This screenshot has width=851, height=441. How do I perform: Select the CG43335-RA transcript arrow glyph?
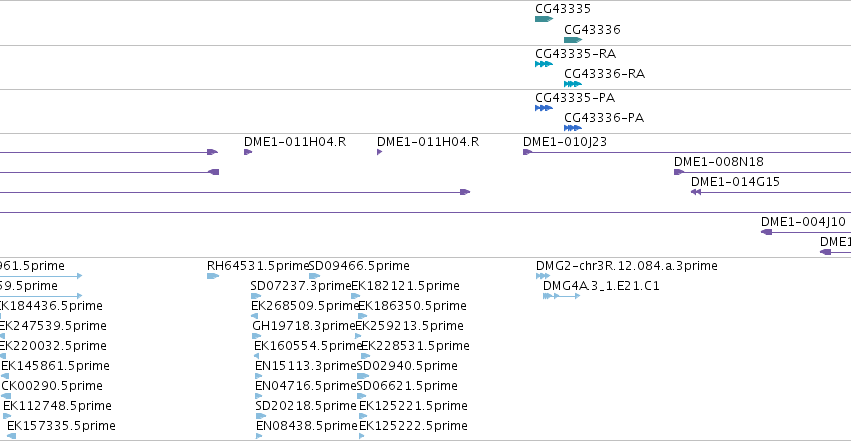544,64
